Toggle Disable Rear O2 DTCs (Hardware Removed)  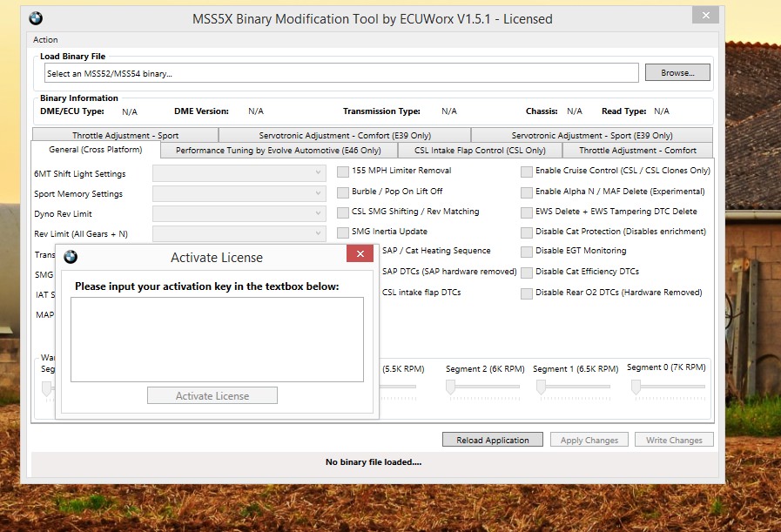coord(527,294)
